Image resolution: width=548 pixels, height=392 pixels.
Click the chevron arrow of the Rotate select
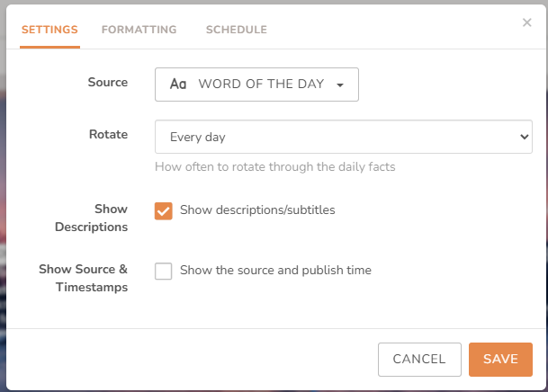click(525, 138)
